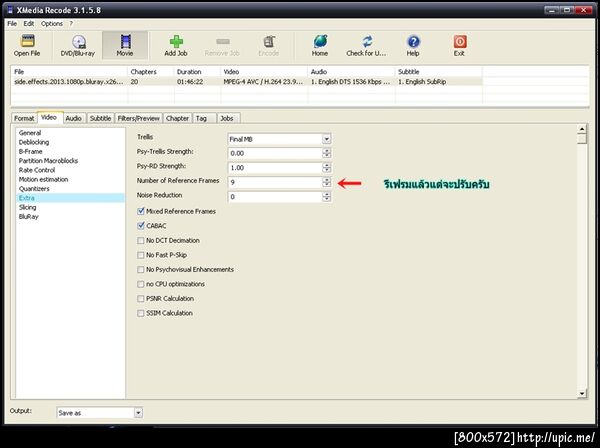This screenshot has width=600, height=448.
Task: Select the side.effects.2013 file row
Action: 246,81
